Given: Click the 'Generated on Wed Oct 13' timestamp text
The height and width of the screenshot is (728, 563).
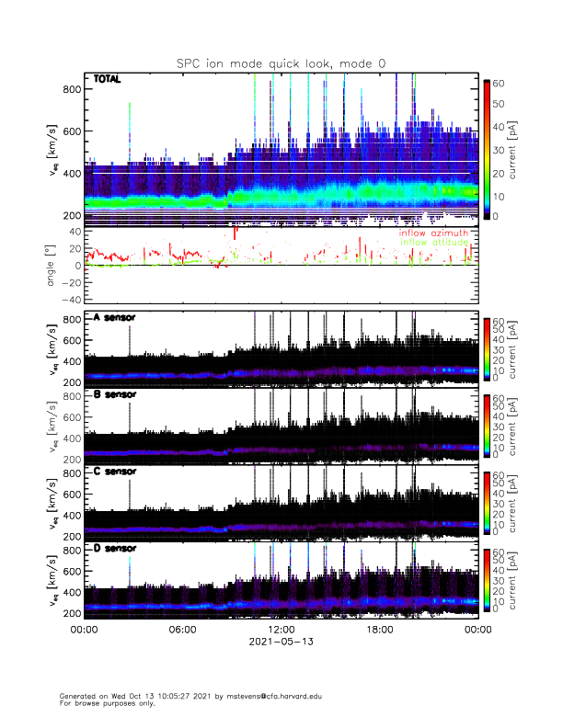Looking at the screenshot, I should pyautogui.click(x=117, y=696).
